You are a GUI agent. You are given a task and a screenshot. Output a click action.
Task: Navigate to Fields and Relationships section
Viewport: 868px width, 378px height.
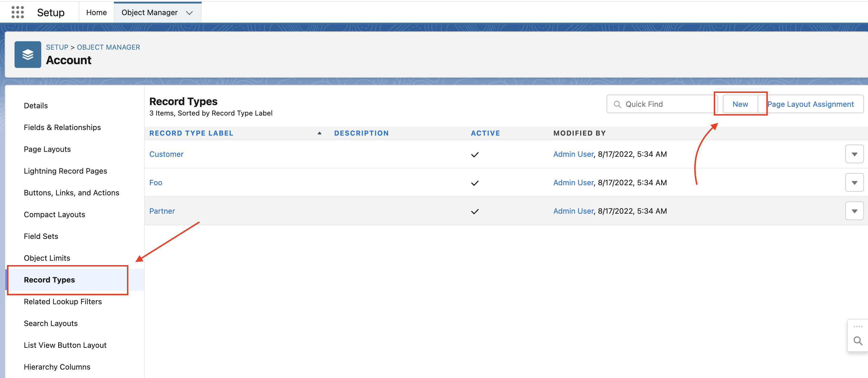point(62,127)
